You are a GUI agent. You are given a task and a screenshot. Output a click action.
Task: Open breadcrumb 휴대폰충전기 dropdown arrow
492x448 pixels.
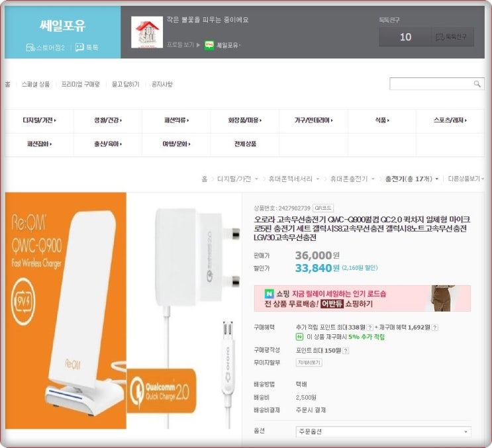tap(373, 179)
